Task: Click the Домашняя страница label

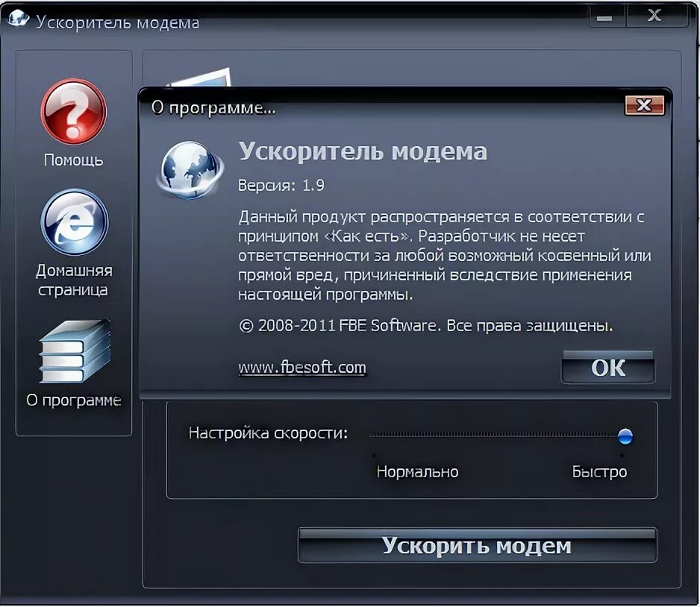Action: click(x=74, y=280)
